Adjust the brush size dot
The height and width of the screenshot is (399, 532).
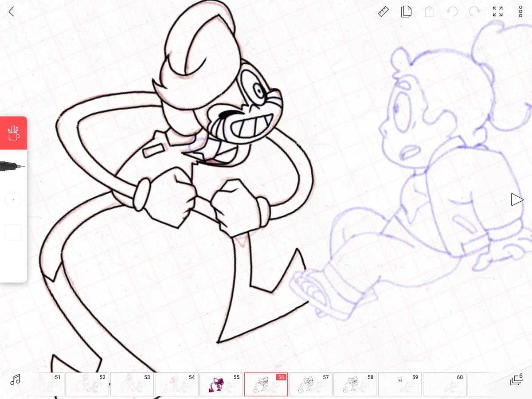pyautogui.click(x=13, y=199)
